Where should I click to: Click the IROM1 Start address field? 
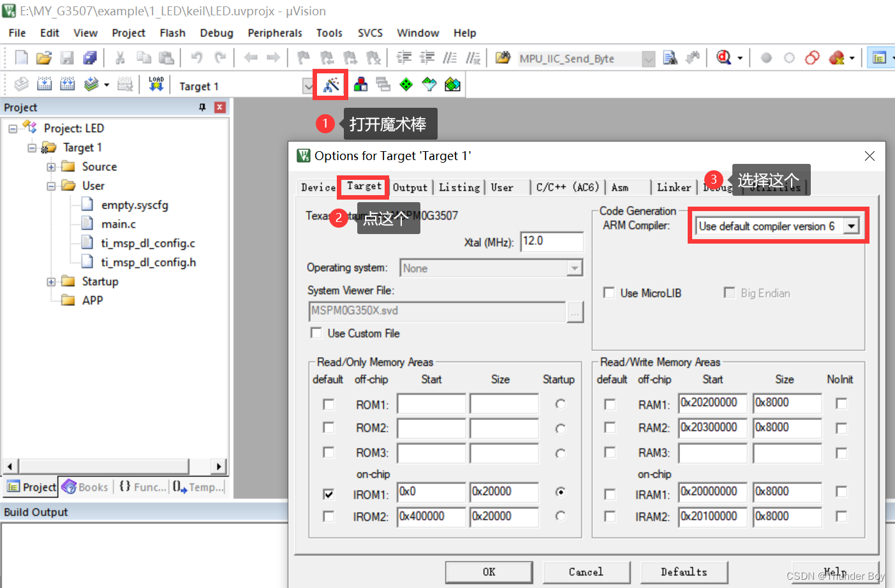coord(432,492)
